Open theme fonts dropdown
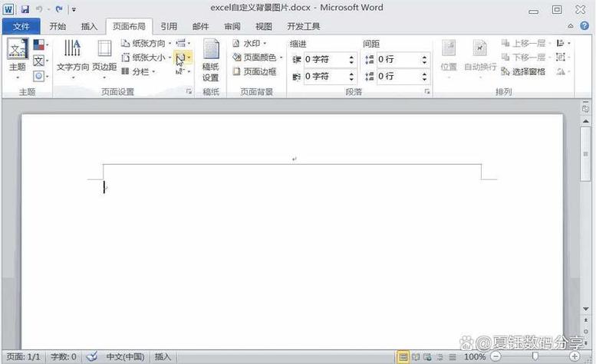 pyautogui.click(x=41, y=61)
